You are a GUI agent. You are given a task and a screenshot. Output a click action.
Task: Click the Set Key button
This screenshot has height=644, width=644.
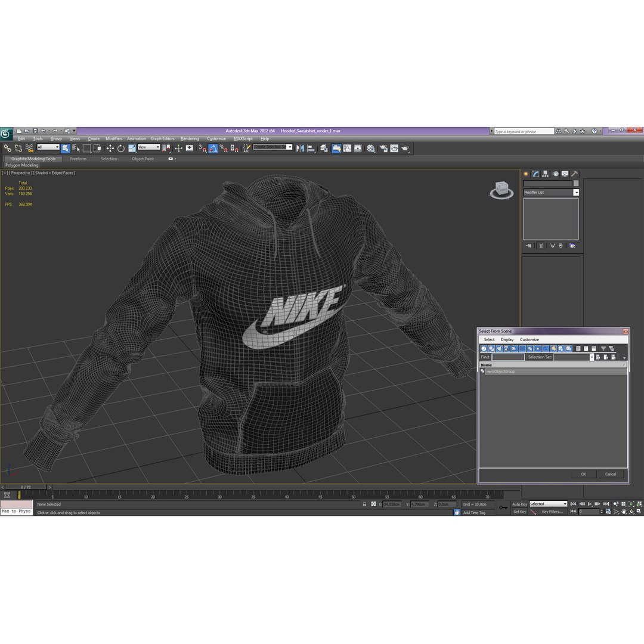519,512
